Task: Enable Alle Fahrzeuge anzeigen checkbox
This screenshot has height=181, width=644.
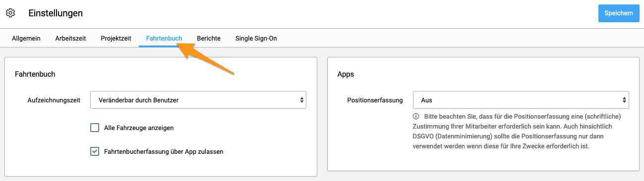Action: [95, 128]
